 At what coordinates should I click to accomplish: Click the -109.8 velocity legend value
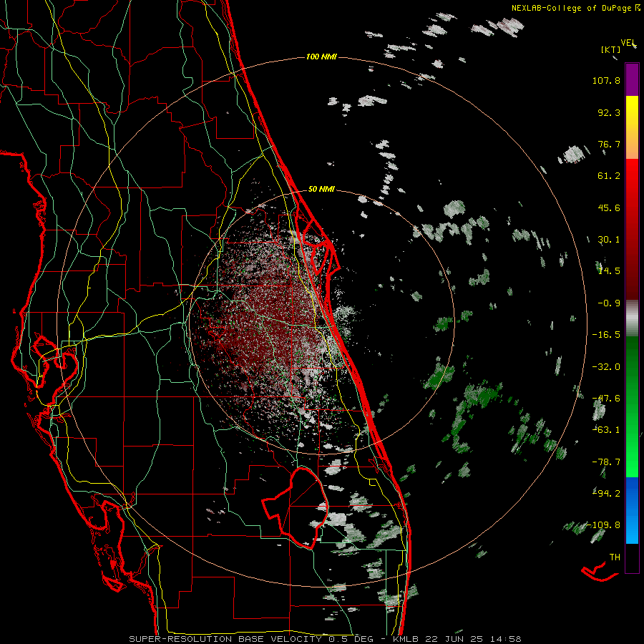click(604, 525)
